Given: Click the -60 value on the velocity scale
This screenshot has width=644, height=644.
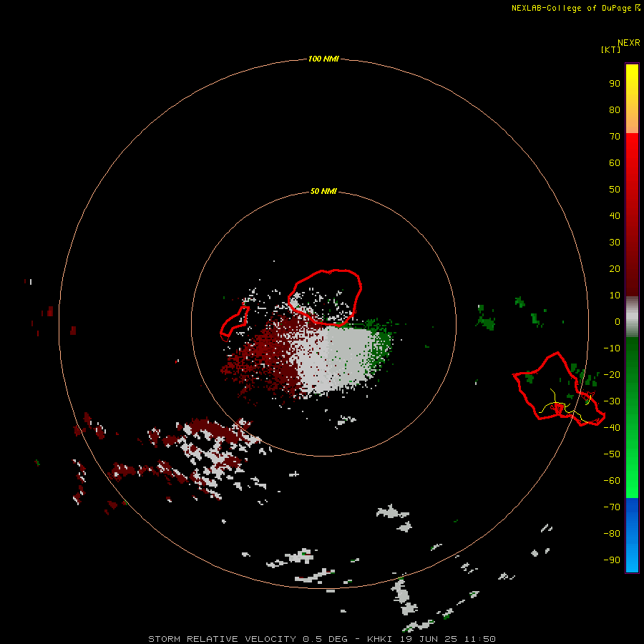Looking at the screenshot, I should [x=612, y=481].
